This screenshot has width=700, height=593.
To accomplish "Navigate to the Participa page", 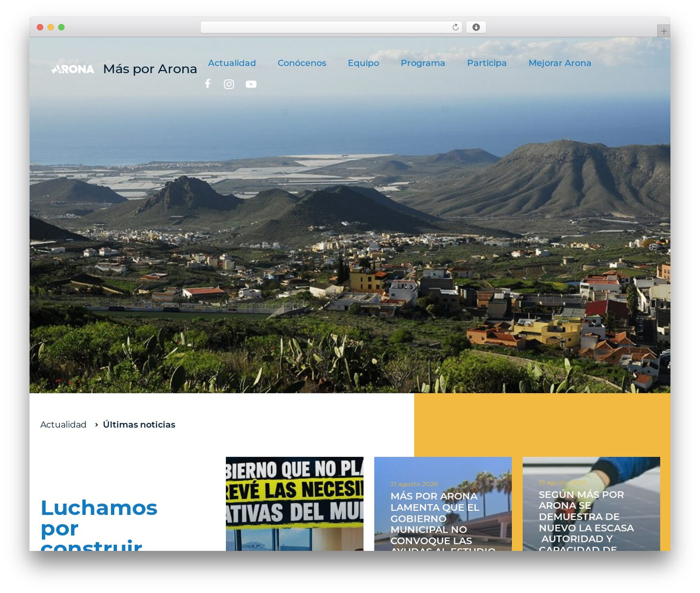I will [x=487, y=63].
